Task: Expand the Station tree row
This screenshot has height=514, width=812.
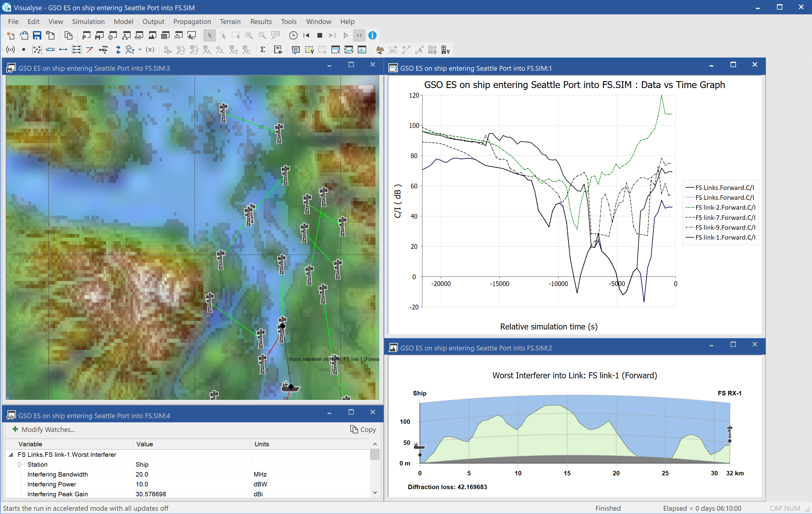Action: (x=20, y=464)
